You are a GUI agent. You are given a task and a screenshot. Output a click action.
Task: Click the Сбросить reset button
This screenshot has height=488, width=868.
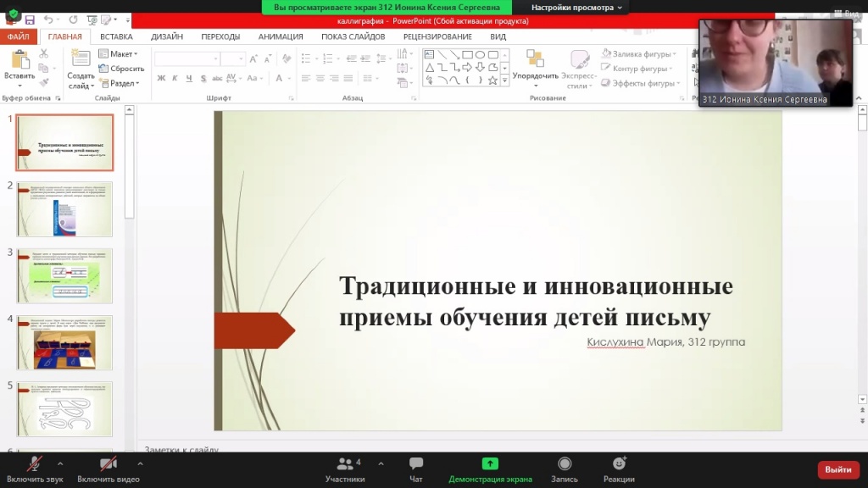[x=123, y=69]
